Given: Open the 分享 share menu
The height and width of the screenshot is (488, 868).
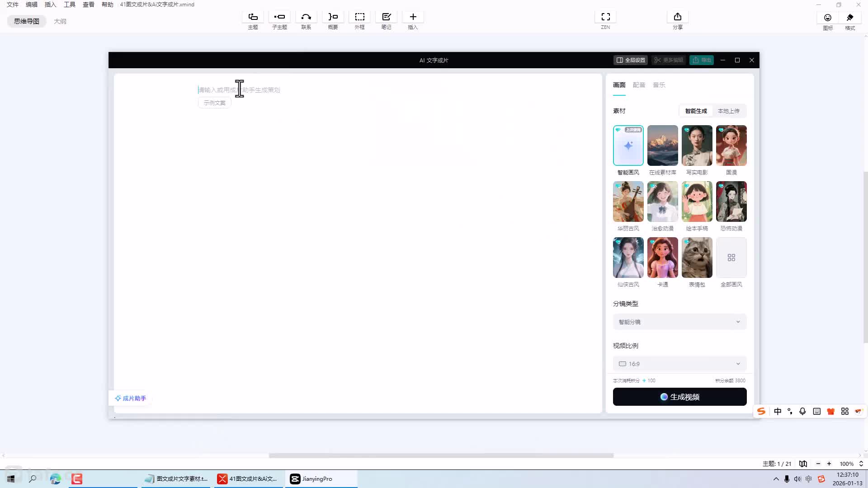Looking at the screenshot, I should (x=677, y=17).
